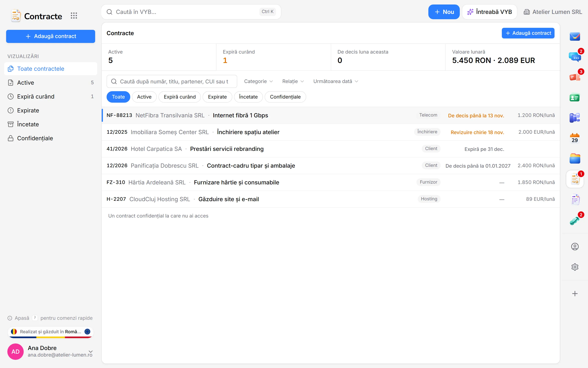This screenshot has height=368, width=588.
Task: Open the Mail app in right dock
Action: [x=575, y=37]
